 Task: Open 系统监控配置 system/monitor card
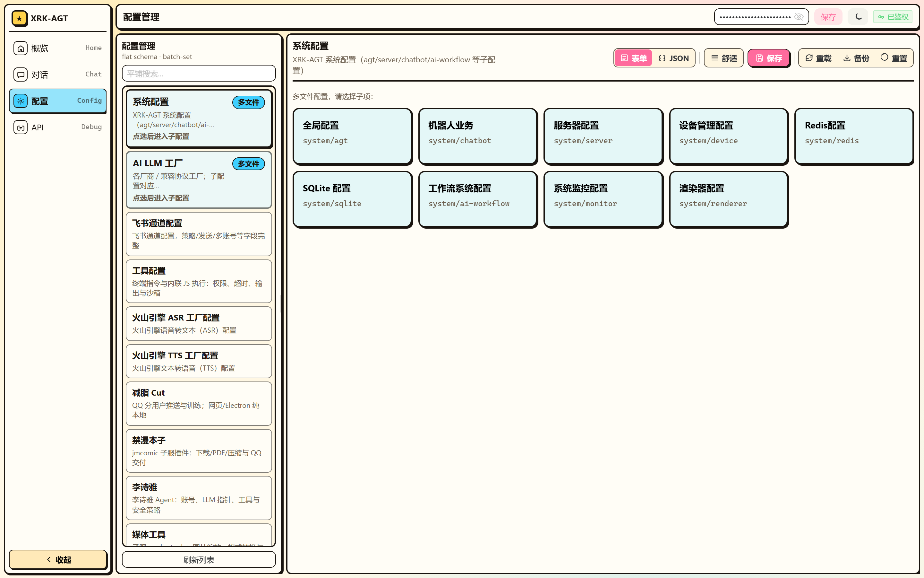coord(604,199)
